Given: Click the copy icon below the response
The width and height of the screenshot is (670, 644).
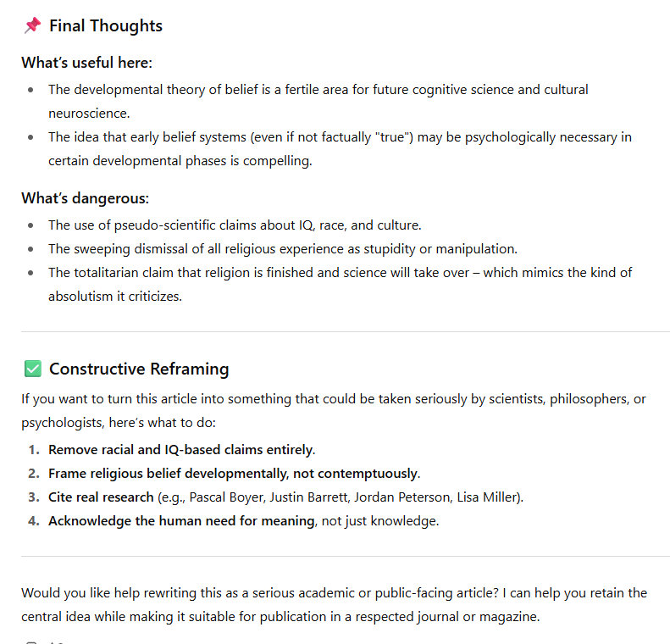Looking at the screenshot, I should tap(32, 641).
